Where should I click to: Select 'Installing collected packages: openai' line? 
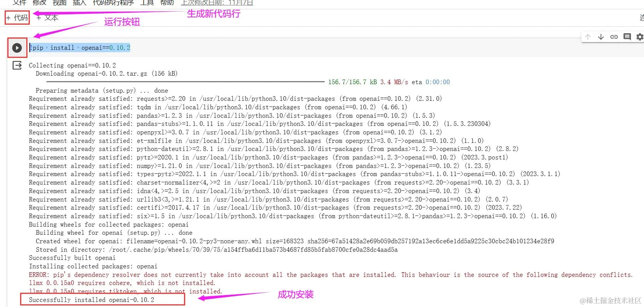93,266
